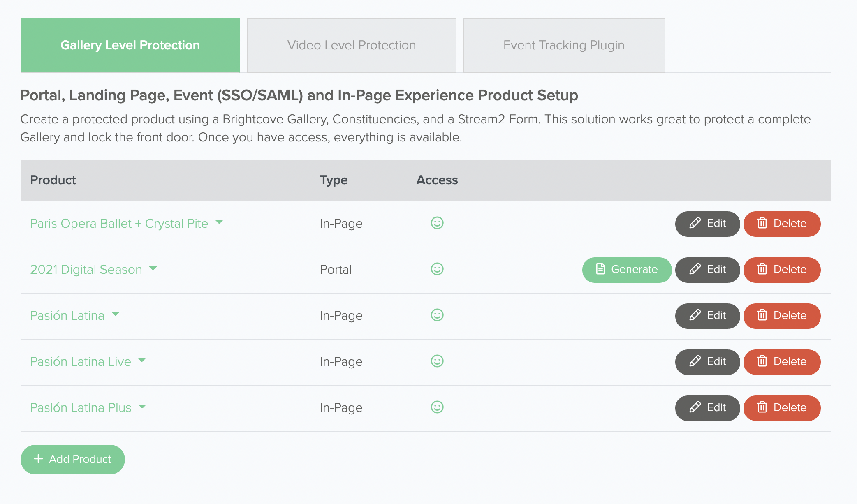Switch to the Video Level Protection tab
This screenshot has width=857, height=504.
click(352, 45)
